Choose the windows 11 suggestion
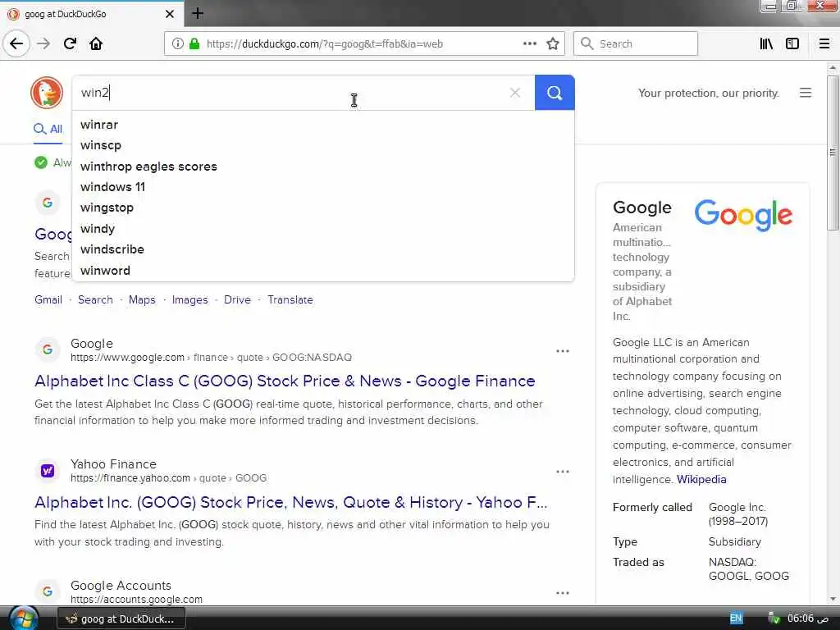The width and height of the screenshot is (840, 630). (323, 187)
